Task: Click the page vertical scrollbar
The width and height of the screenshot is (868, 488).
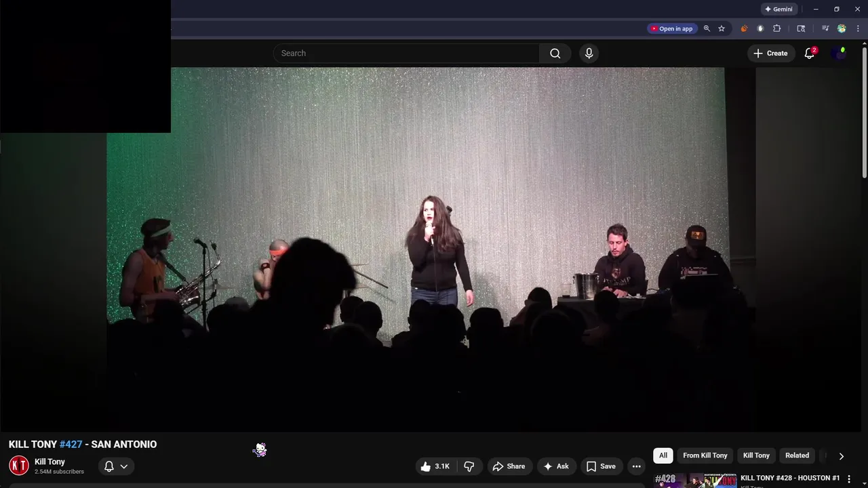Action: (x=864, y=111)
